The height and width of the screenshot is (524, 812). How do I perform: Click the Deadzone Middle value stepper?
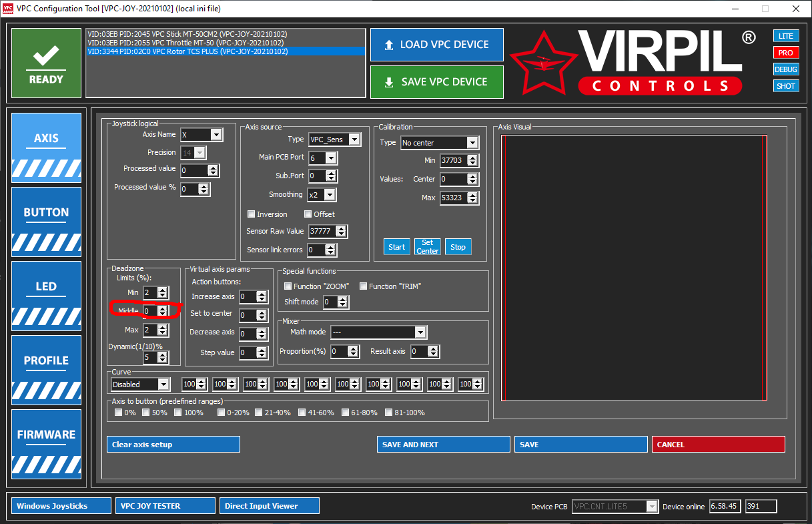[155, 311]
